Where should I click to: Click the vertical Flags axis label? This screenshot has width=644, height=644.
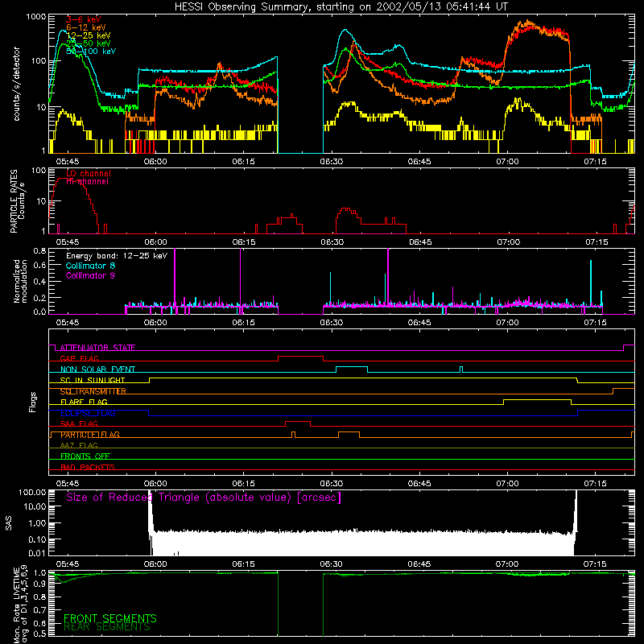point(33,402)
